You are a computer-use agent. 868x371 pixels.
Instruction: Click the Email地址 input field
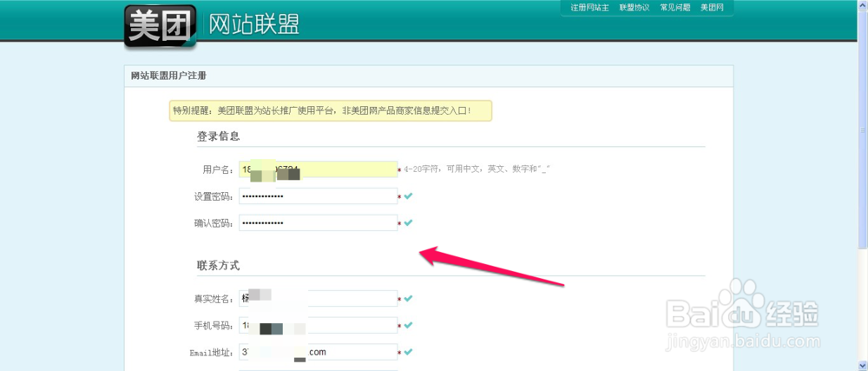pyautogui.click(x=319, y=352)
